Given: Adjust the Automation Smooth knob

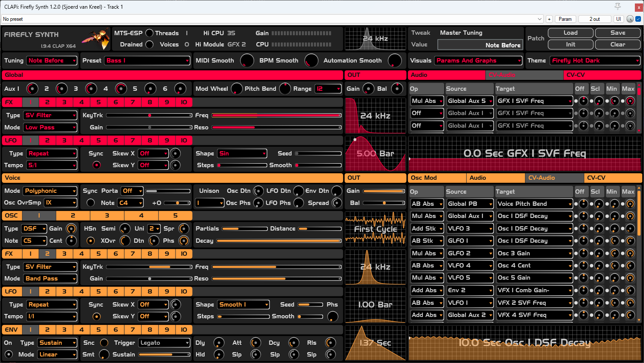Looking at the screenshot, I should pos(395,61).
